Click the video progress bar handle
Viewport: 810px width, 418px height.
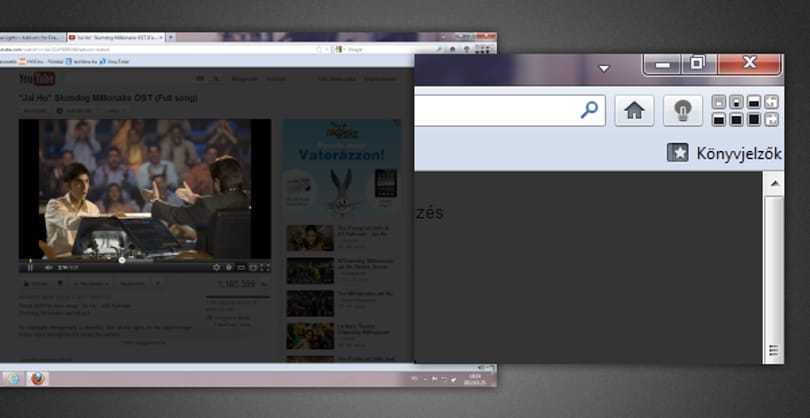click(122, 260)
